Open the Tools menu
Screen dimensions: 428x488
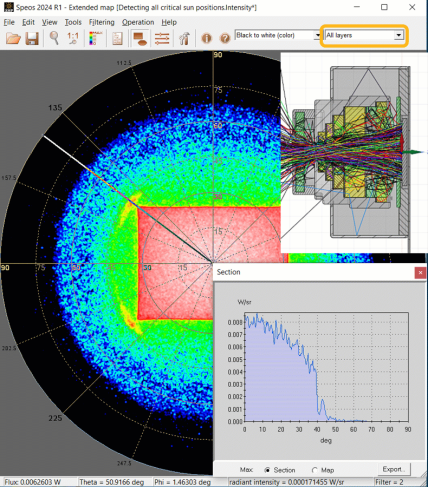point(73,22)
